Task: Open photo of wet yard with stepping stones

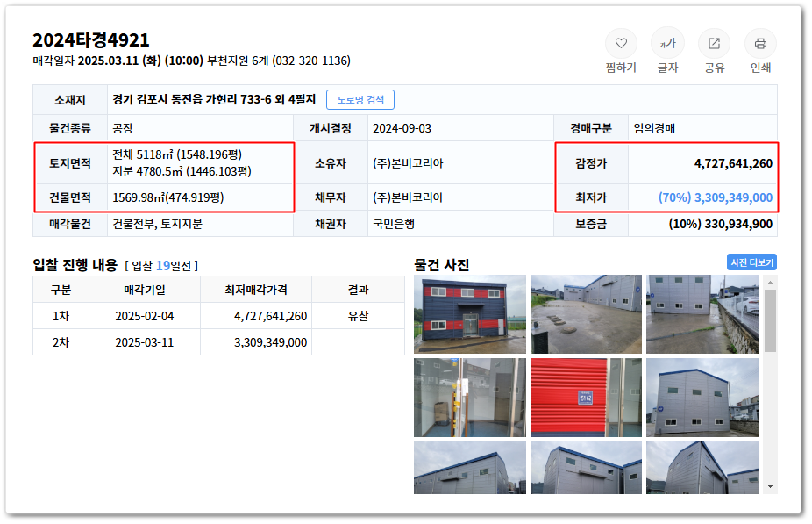Action: coord(586,314)
